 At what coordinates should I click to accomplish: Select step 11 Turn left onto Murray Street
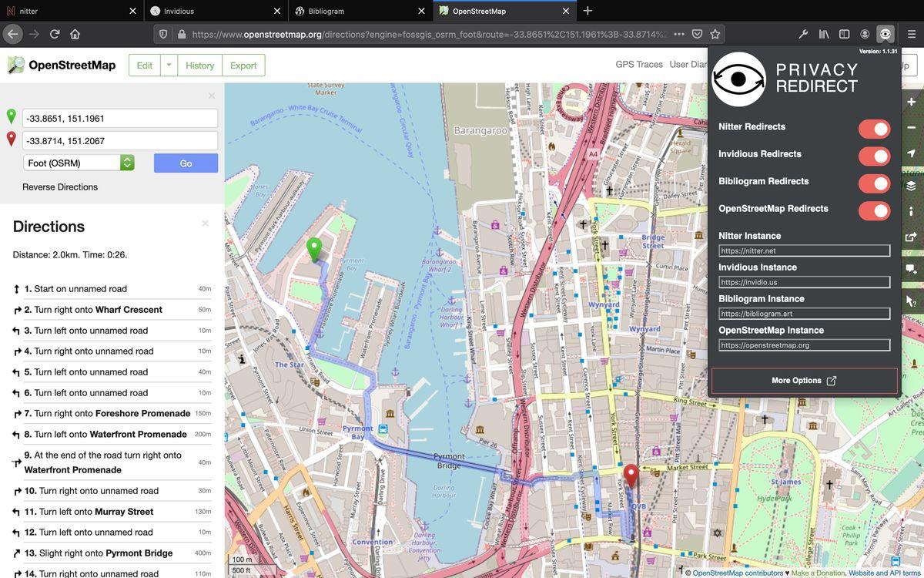click(112, 512)
